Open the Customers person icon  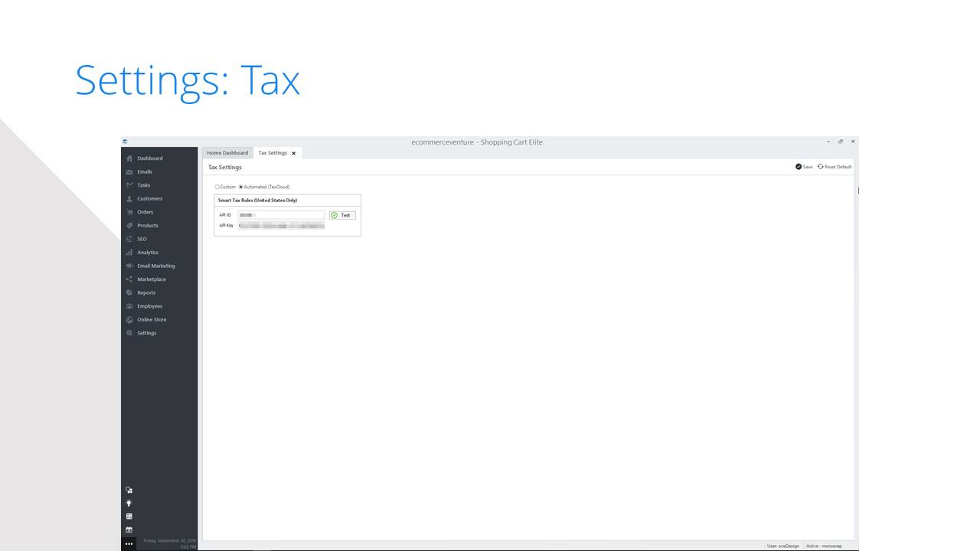click(129, 199)
